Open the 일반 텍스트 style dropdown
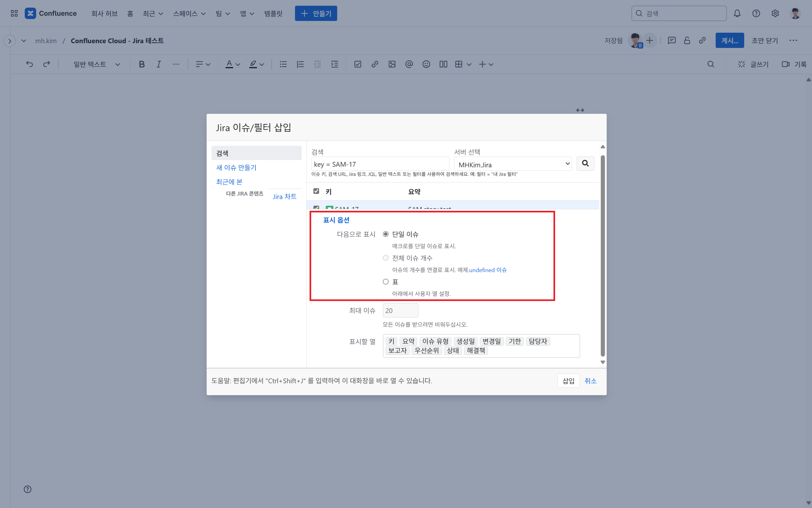 pos(97,64)
